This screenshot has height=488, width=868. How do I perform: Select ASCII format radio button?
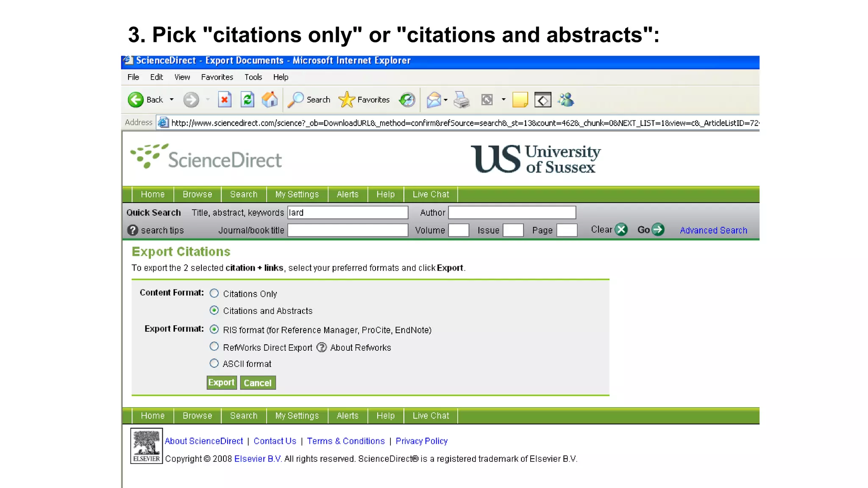(214, 363)
